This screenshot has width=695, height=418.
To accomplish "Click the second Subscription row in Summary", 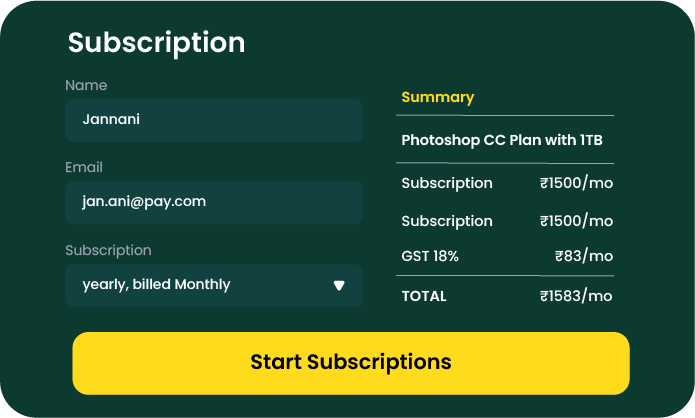I will [x=447, y=221].
